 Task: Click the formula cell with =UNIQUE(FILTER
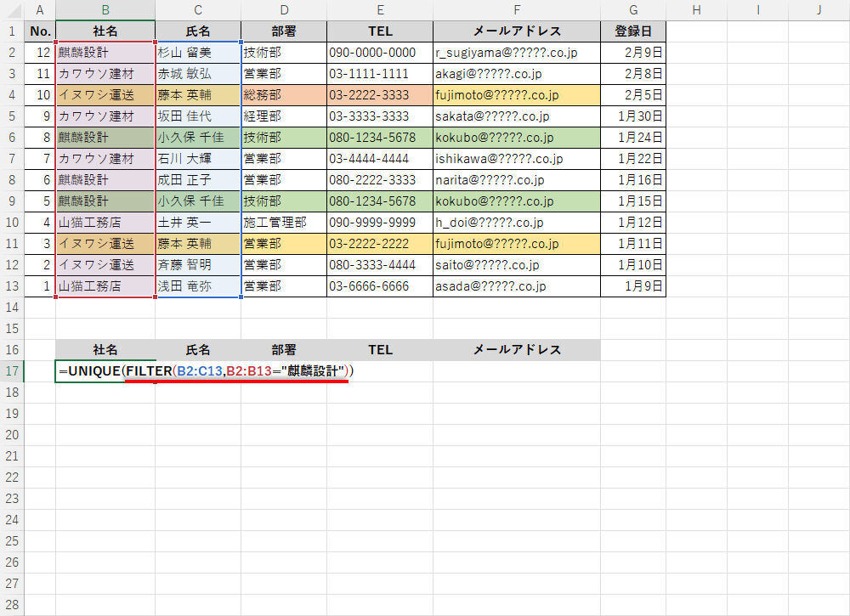[x=105, y=371]
